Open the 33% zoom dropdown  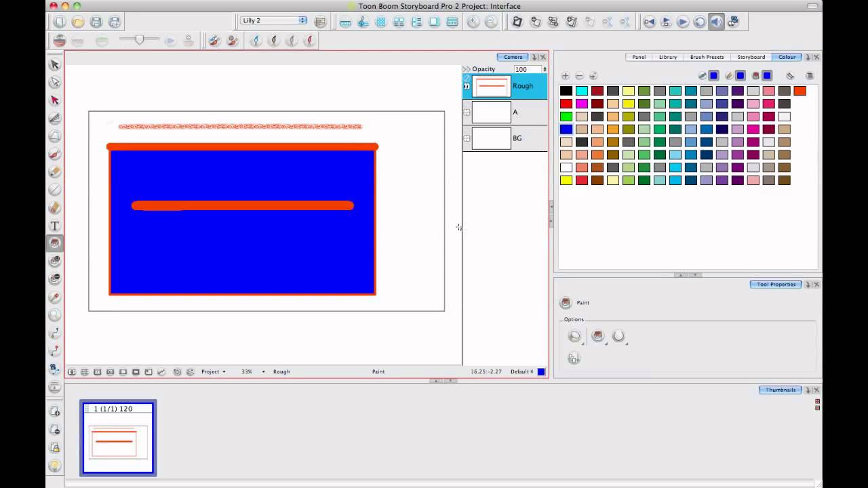[x=252, y=372]
